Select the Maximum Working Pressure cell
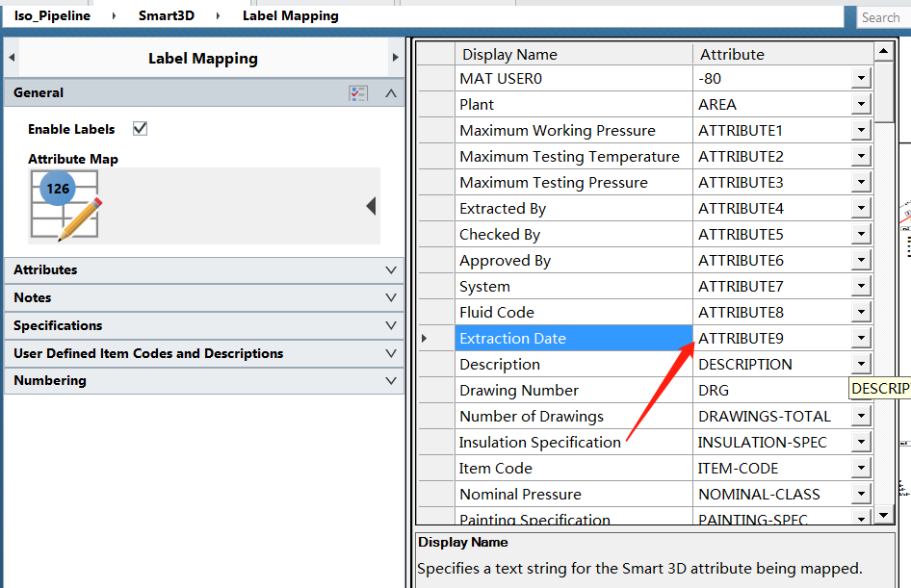911x588 pixels. pos(573,130)
